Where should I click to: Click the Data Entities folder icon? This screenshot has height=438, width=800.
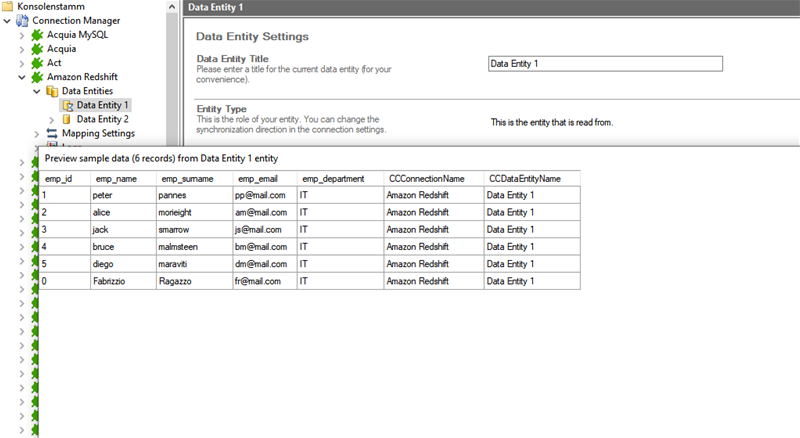[x=52, y=91]
